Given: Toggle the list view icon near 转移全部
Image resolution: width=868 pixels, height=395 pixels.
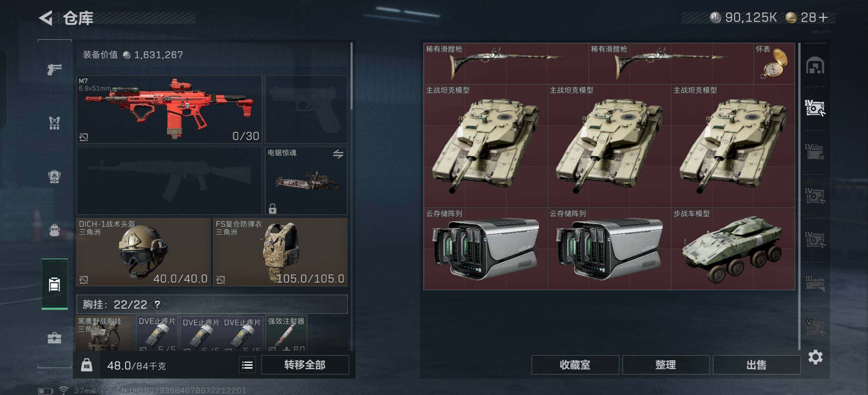Looking at the screenshot, I should (248, 365).
